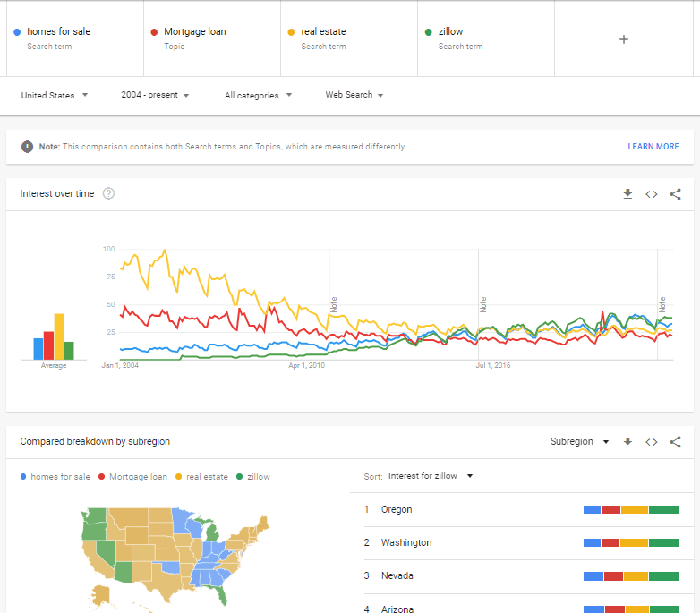The image size is (700, 613).
Task: Add a comparison term with plus icon
Action: coord(624,39)
